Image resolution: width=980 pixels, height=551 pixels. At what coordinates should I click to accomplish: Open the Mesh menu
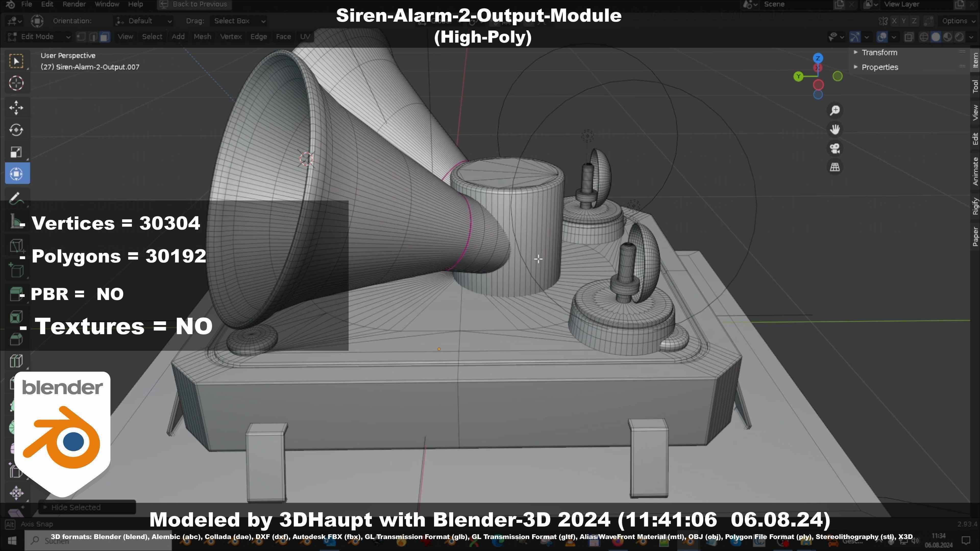(202, 36)
